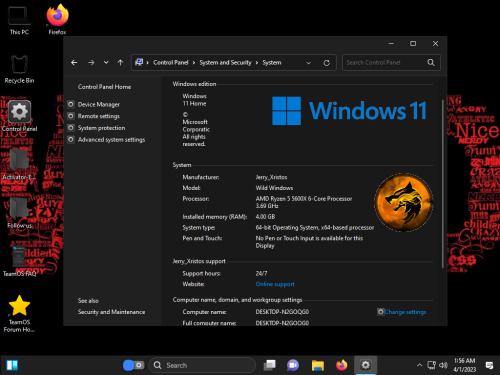Screen dimensions: 500x375
Task: Expand the chevron after the computer icon
Action: tap(147, 63)
